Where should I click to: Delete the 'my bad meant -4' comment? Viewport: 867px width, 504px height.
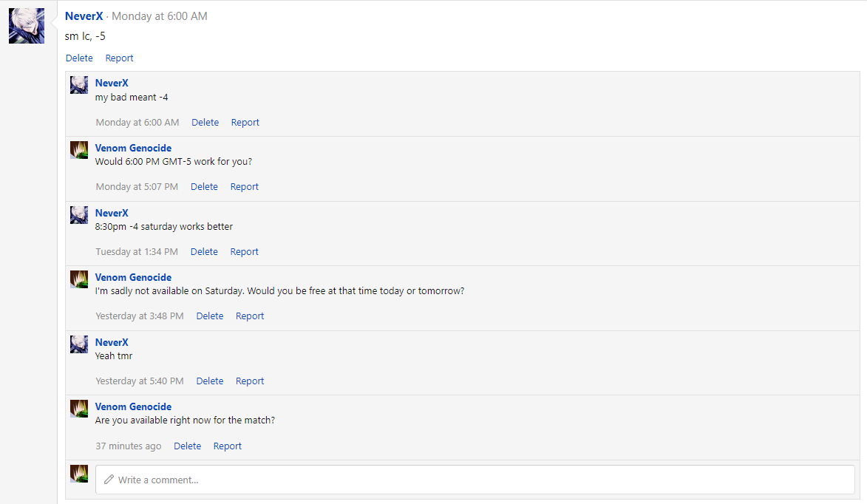[x=205, y=122]
